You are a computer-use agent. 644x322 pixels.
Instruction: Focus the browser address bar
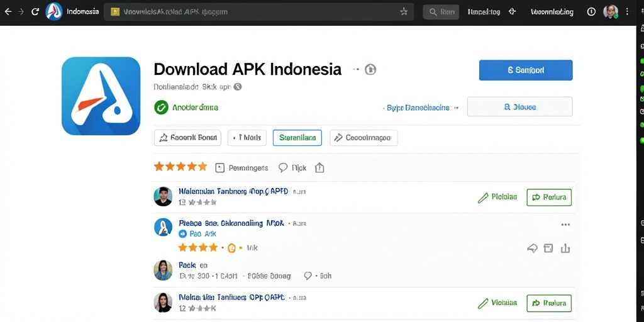pos(260,12)
